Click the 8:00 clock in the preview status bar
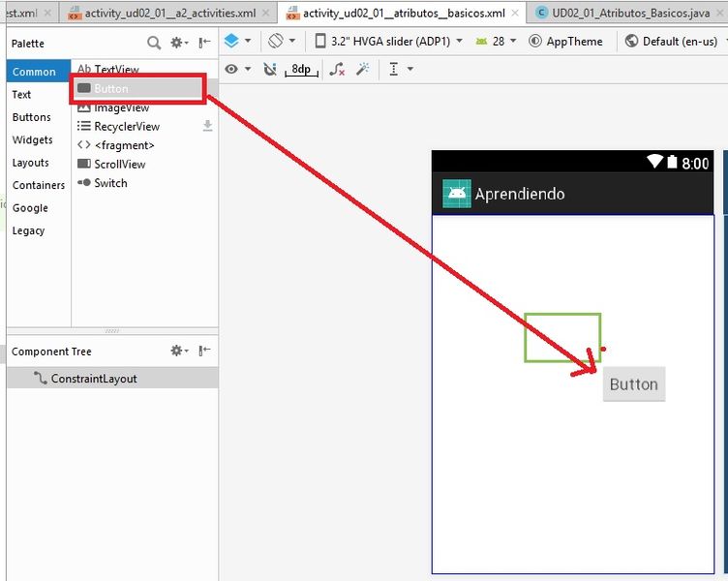The width and height of the screenshot is (728, 581). [x=695, y=163]
